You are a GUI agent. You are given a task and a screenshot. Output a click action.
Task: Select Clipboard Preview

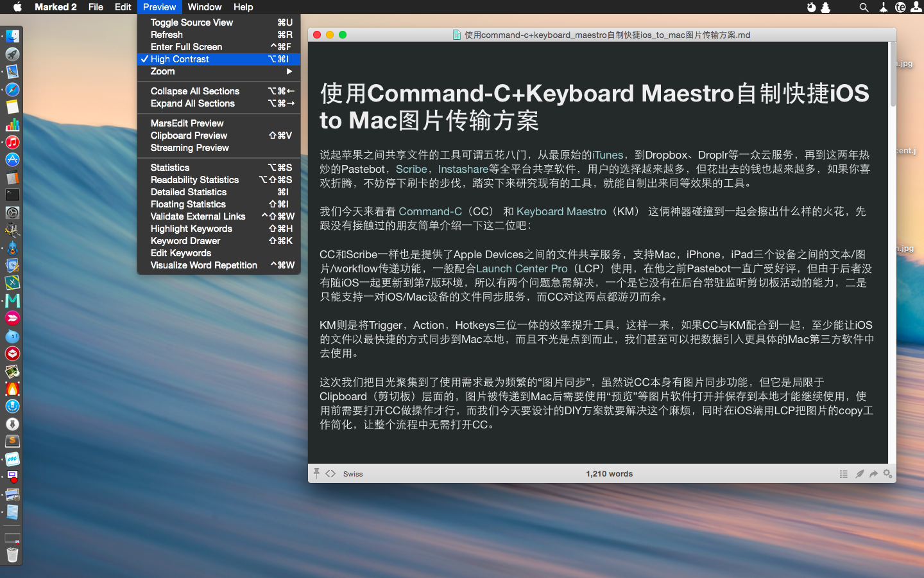pos(219,136)
